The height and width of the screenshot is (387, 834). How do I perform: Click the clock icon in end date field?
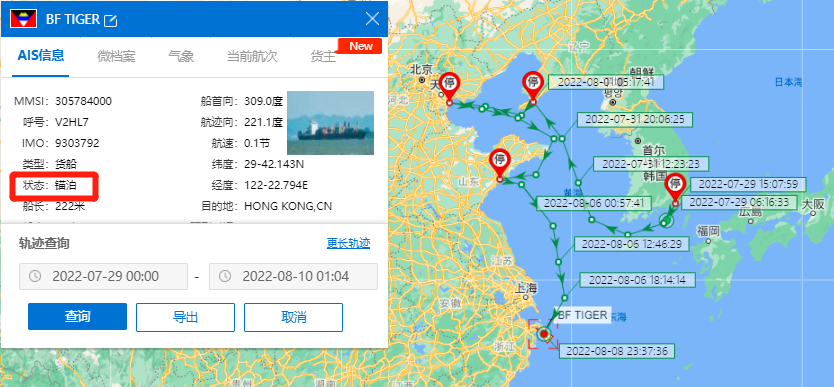click(x=225, y=276)
